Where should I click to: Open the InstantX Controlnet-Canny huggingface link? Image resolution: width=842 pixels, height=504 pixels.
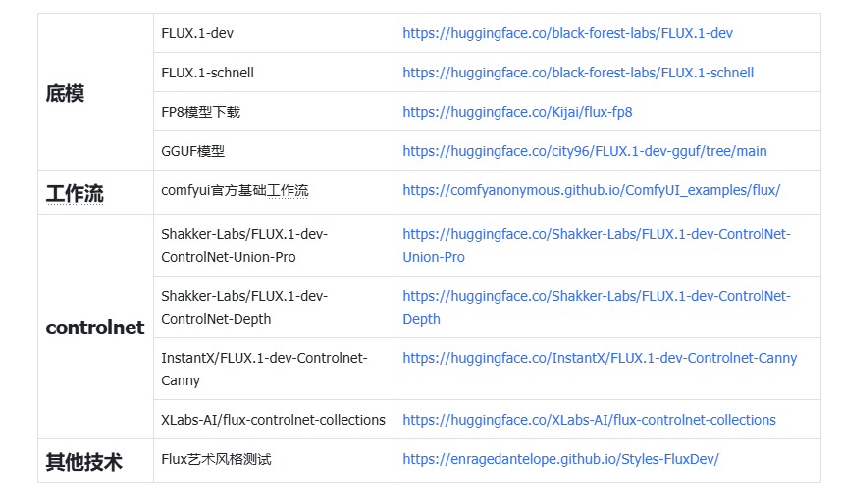click(x=600, y=358)
